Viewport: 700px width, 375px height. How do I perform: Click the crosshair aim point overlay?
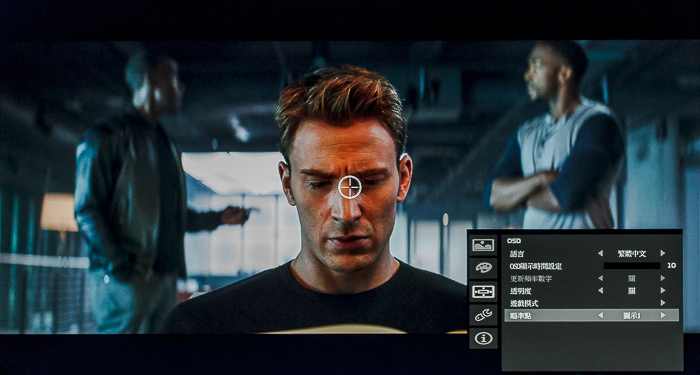click(x=350, y=187)
